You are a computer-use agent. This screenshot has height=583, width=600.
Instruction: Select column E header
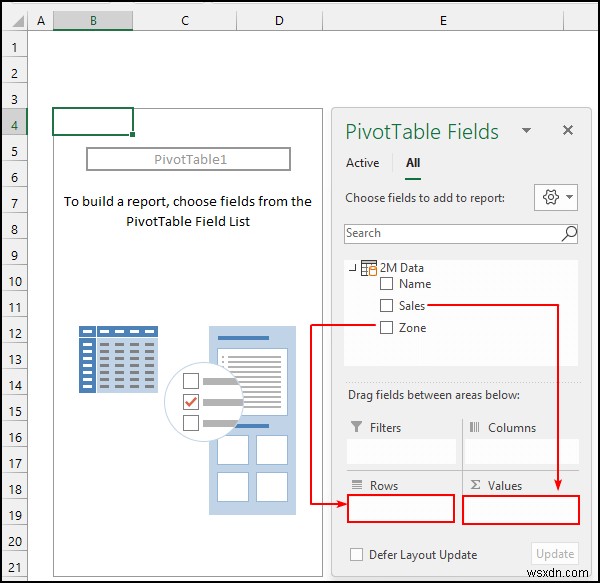click(443, 21)
